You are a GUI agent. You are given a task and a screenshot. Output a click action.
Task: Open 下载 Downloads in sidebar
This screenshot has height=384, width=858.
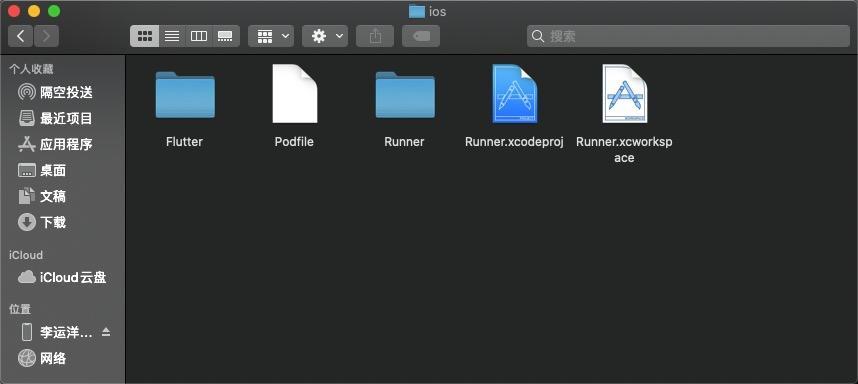(x=62, y=222)
